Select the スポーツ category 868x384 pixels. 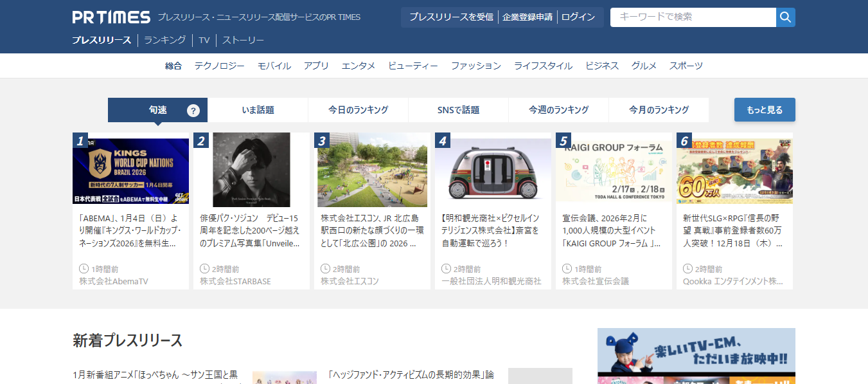tap(686, 66)
